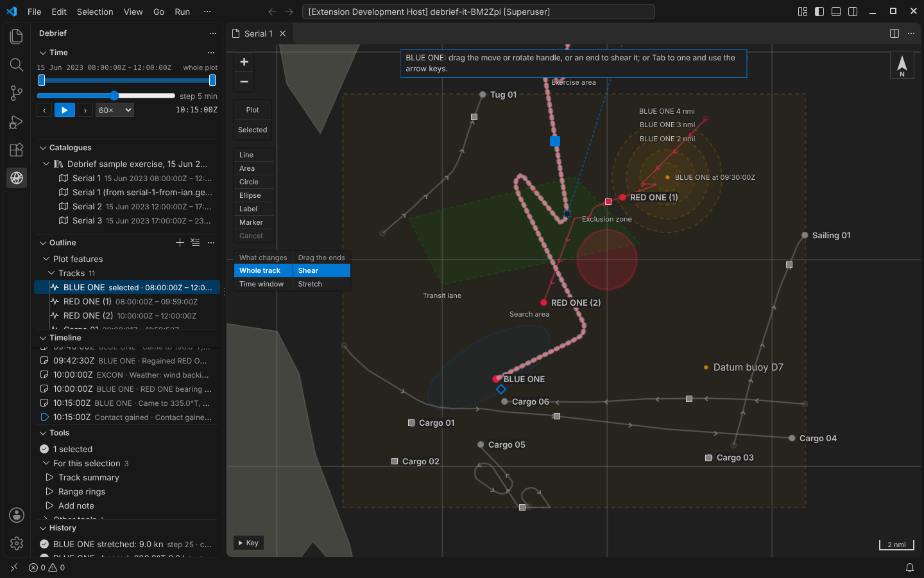Choose Circle drawing tool
Viewport: 924px width, 578px height.
[x=254, y=182]
